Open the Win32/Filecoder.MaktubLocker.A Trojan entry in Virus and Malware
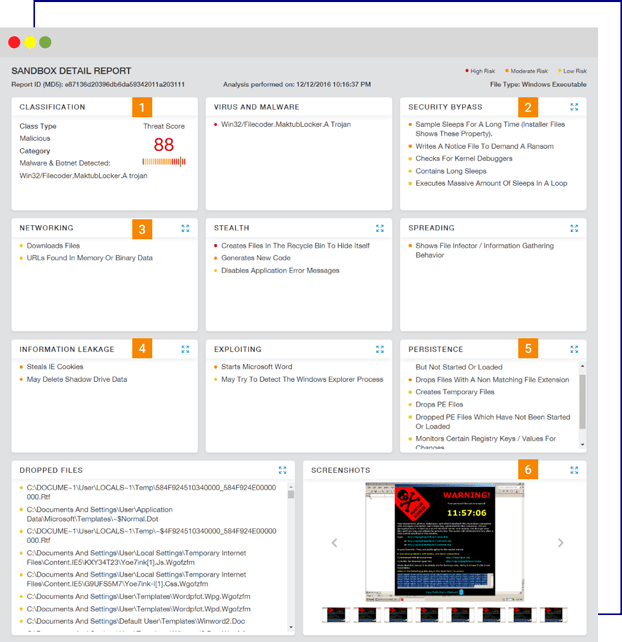This screenshot has width=622, height=642. tap(285, 125)
